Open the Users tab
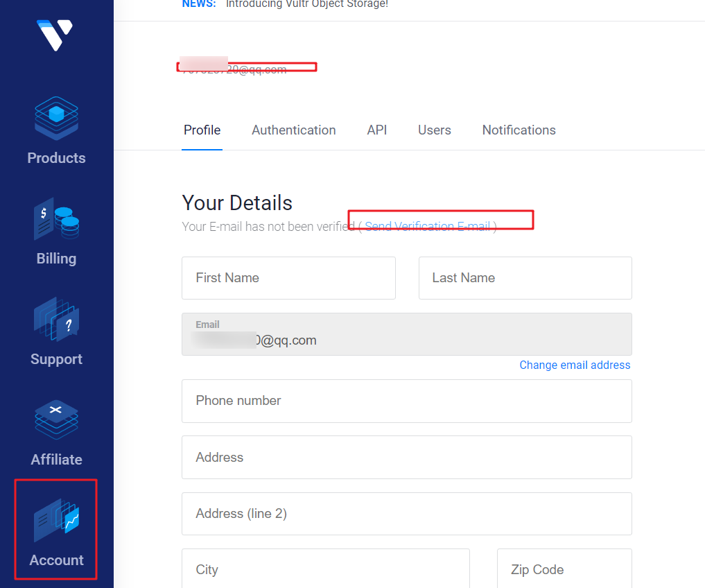This screenshot has height=588, width=705. pyautogui.click(x=434, y=130)
